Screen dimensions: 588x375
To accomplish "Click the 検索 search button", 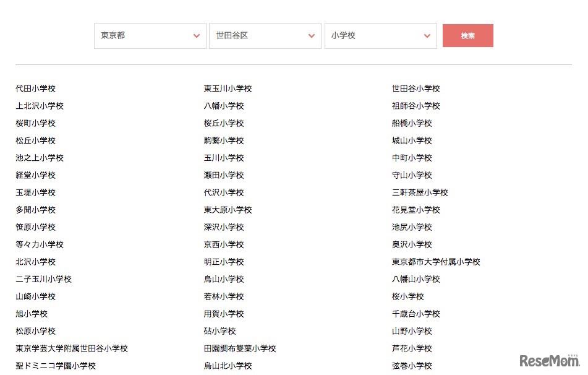I will 467,35.
